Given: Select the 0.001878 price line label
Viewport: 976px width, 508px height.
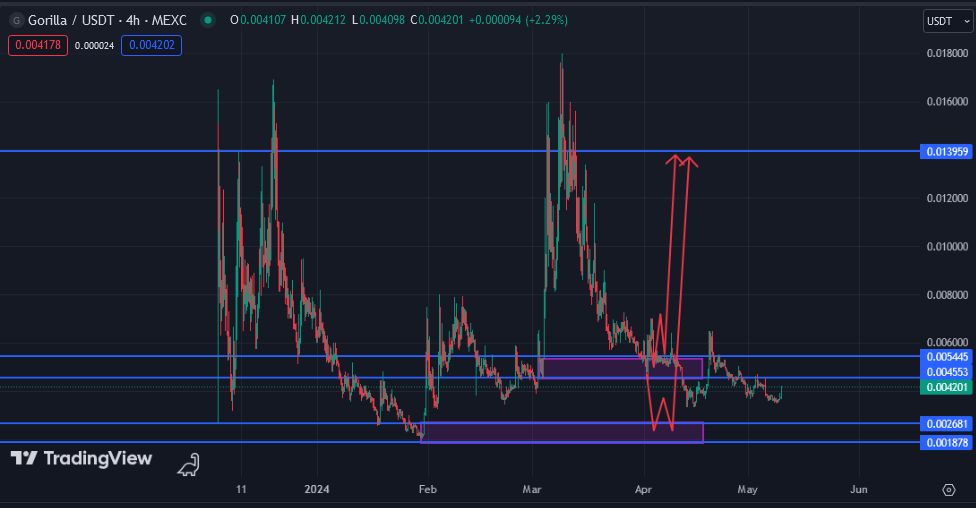Looking at the screenshot, I should click(947, 443).
